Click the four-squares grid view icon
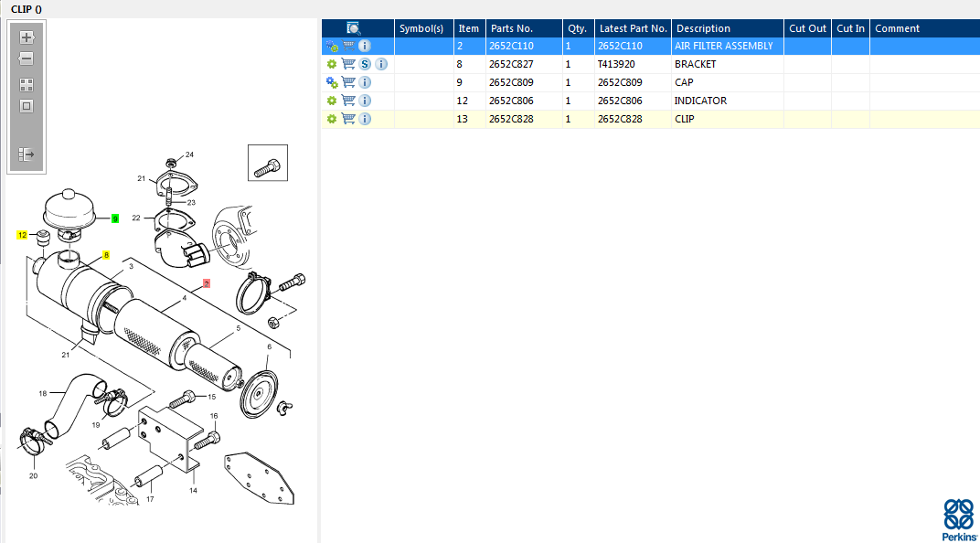980x543 pixels. click(27, 85)
